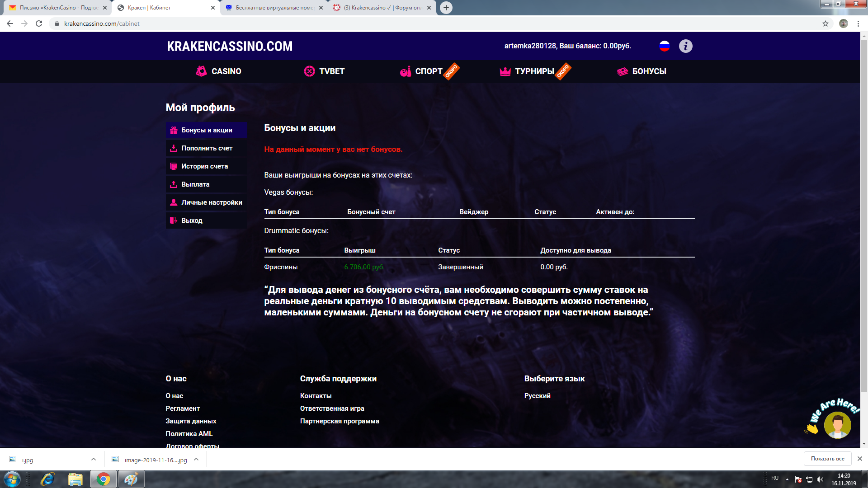Click the Chrome profile avatar icon
This screenshot has width=868, height=488.
click(x=843, y=23)
